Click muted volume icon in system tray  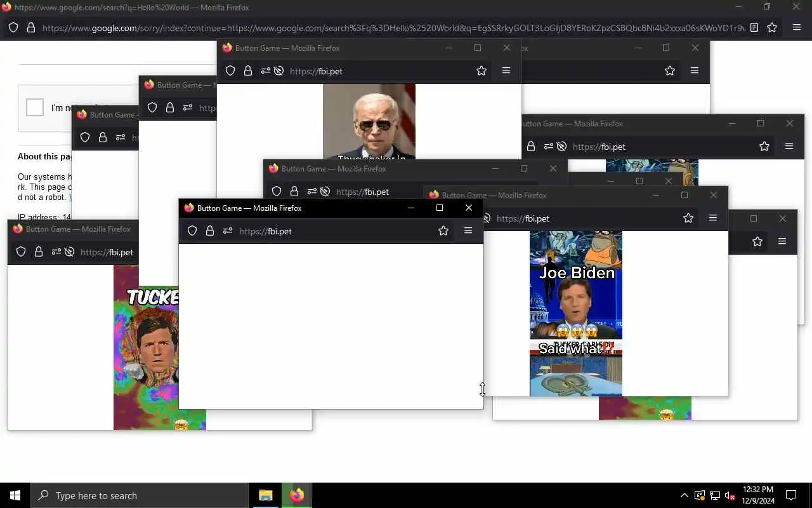tap(730, 496)
